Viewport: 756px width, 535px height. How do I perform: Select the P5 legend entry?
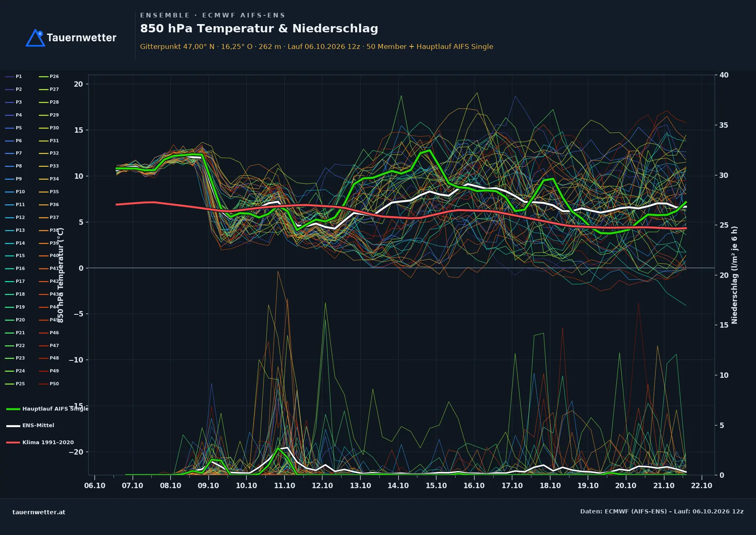coord(14,128)
